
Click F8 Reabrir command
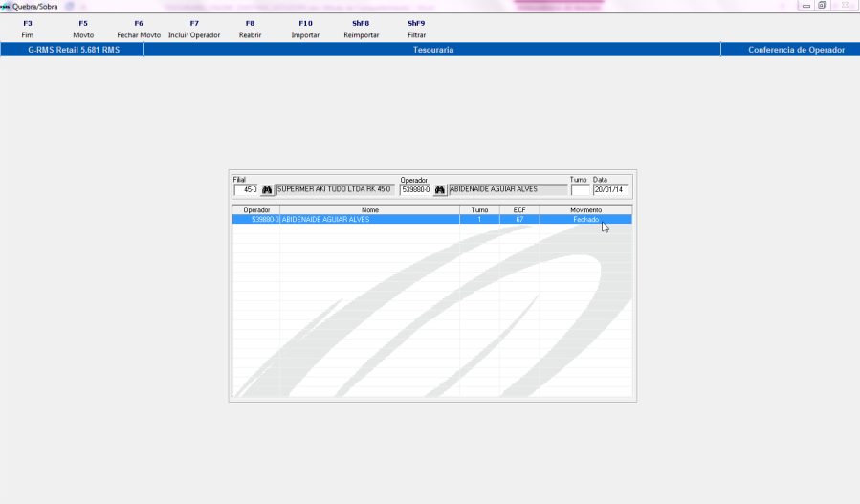pyautogui.click(x=250, y=29)
